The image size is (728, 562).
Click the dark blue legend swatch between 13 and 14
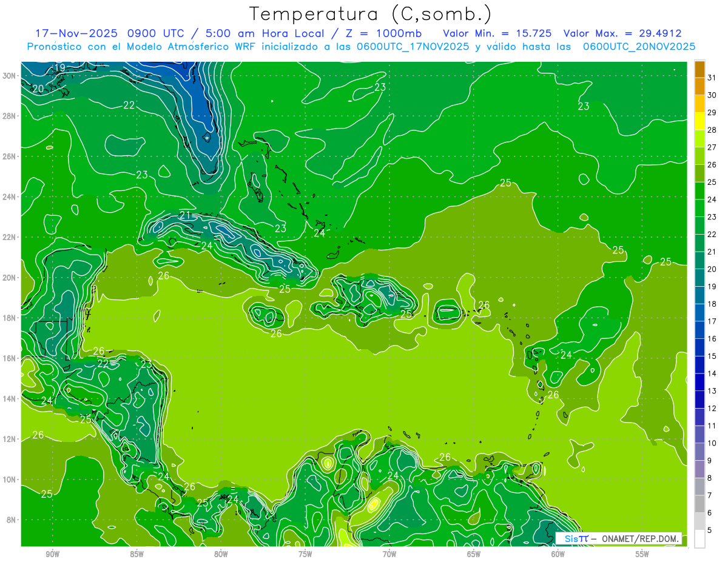pos(699,383)
